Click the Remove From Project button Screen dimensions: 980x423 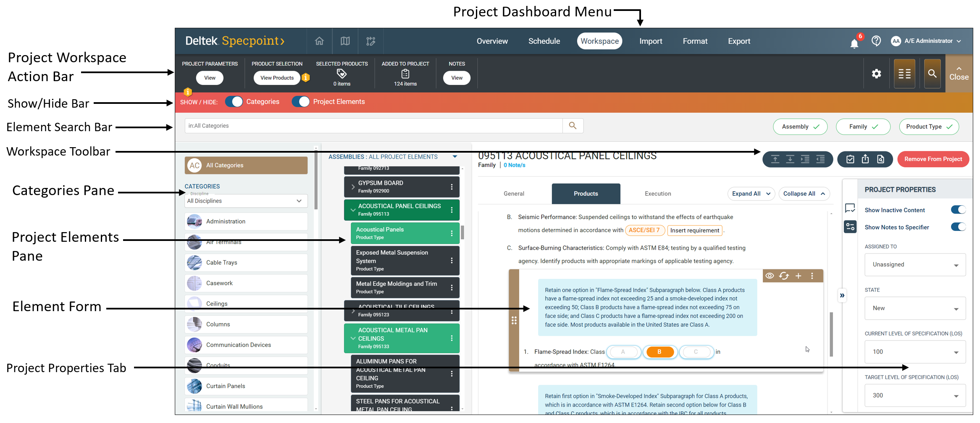(933, 159)
